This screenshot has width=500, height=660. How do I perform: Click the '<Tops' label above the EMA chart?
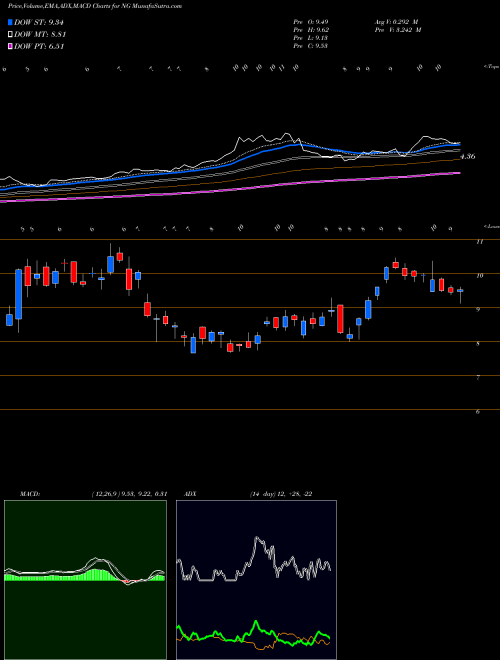coord(492,67)
